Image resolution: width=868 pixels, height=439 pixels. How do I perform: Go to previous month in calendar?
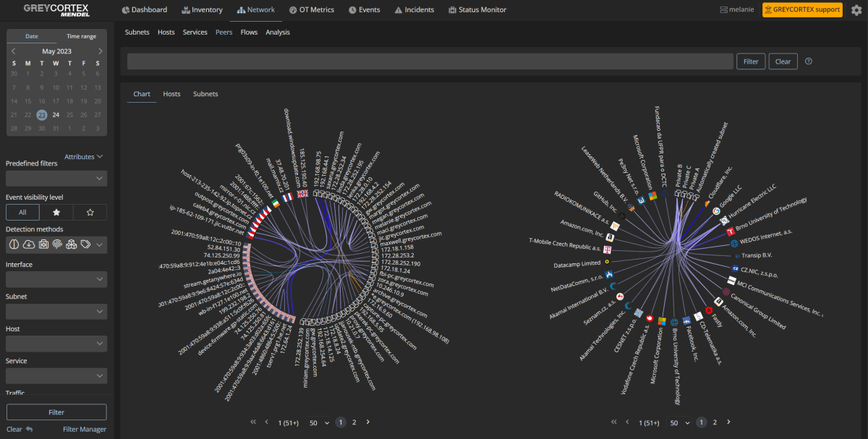click(13, 51)
